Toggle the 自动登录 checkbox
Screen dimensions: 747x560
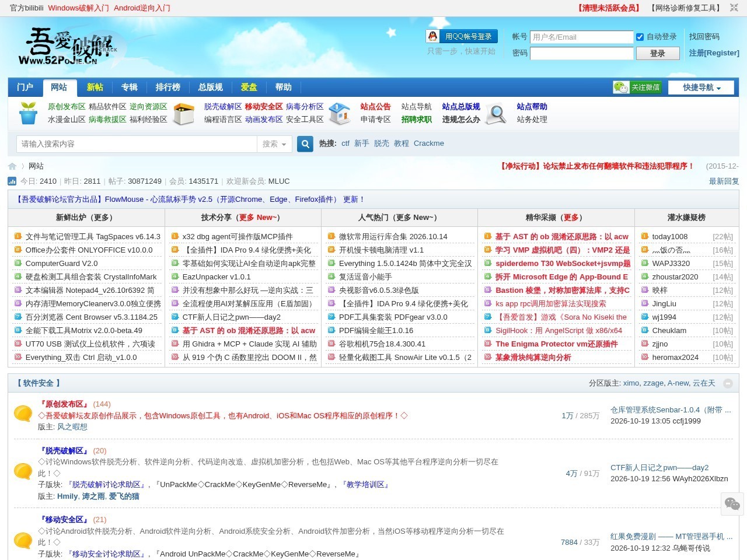point(640,37)
